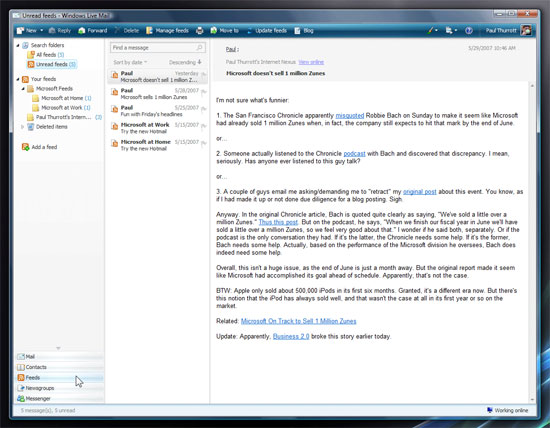
Task: Click the scroll down arrow in reading pane
Action: pos(532,400)
